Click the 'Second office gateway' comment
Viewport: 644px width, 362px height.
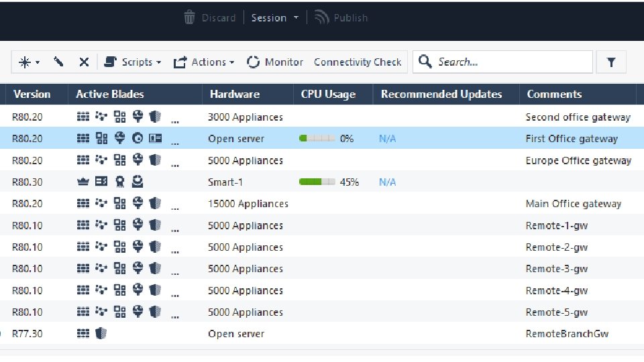578,117
